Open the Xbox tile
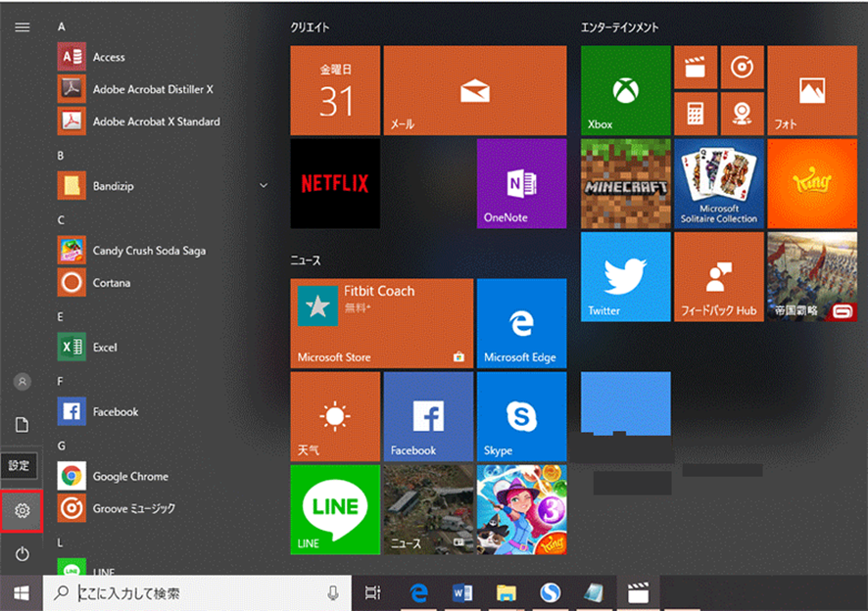 (x=625, y=90)
